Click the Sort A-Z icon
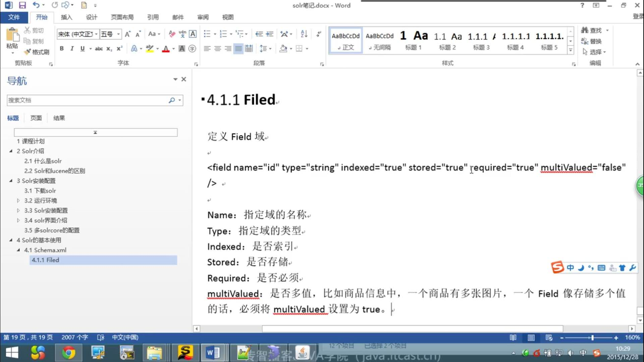Screen dimensions: 644x362 pyautogui.click(x=304, y=34)
